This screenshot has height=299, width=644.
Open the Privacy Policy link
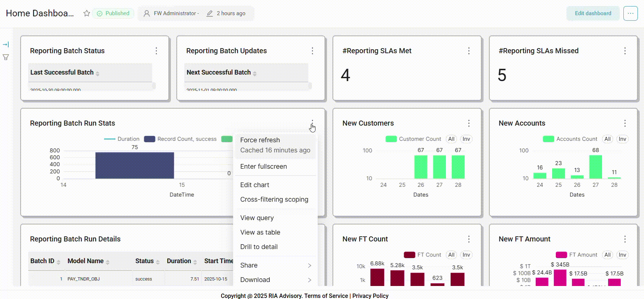click(370, 296)
